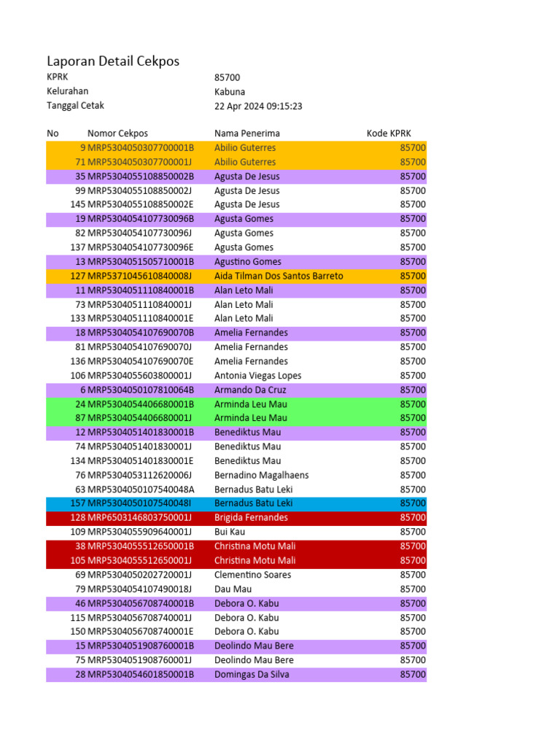
Task: Select cekpos number MRP5304050307700001J
Action: pyautogui.click(x=139, y=162)
